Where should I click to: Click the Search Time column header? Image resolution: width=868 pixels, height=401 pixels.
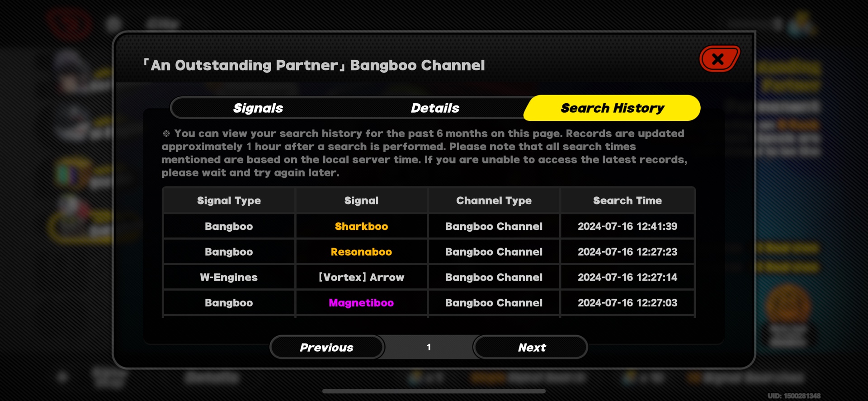pos(627,200)
